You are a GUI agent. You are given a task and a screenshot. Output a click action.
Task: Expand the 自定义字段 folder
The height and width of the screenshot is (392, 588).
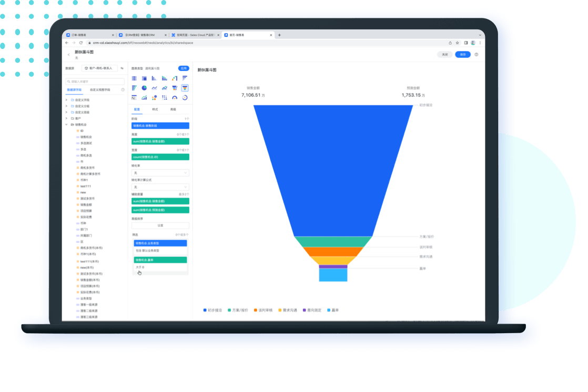click(66, 100)
